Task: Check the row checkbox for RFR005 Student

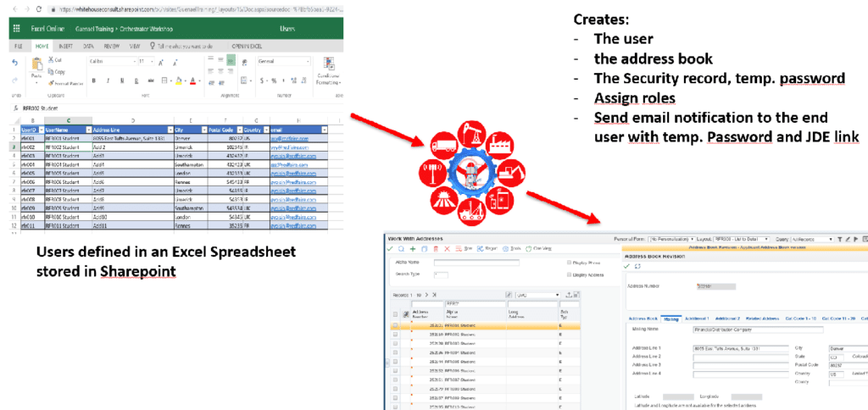Action: [395, 362]
